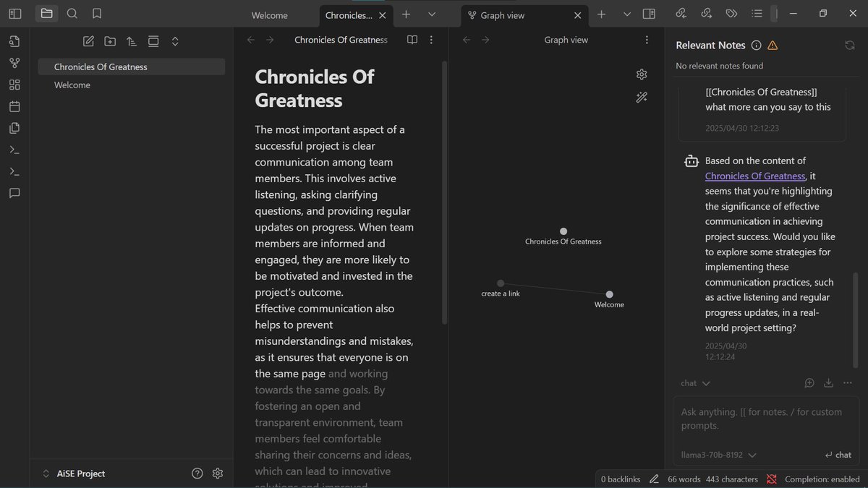Toggle reading view book icon
868x488 pixels.
tap(412, 40)
